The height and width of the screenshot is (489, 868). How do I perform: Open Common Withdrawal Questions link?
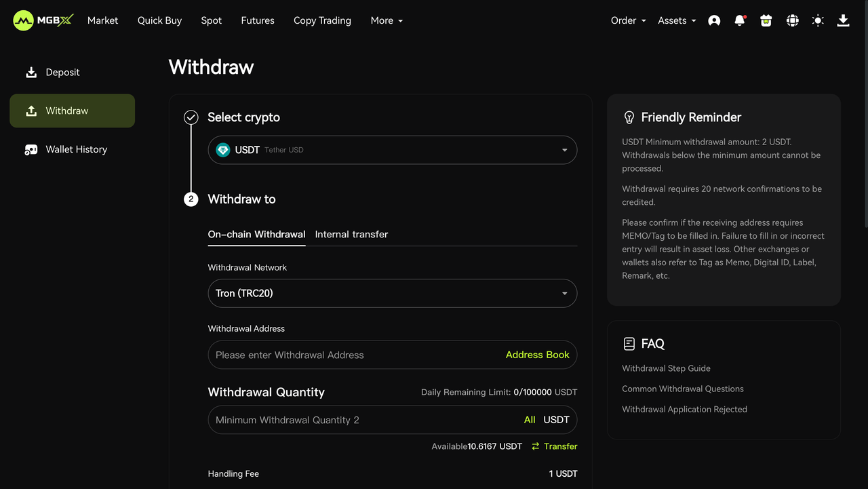click(683, 389)
